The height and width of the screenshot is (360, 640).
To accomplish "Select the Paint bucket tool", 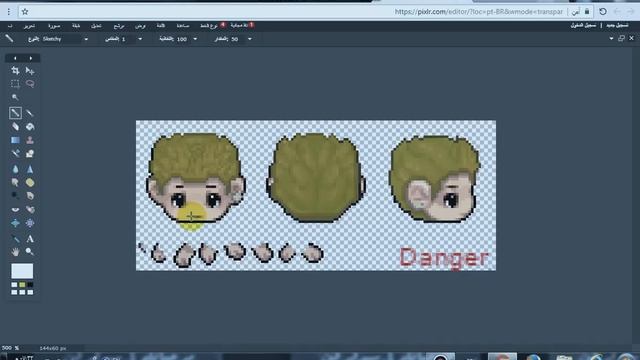I will click(30, 127).
